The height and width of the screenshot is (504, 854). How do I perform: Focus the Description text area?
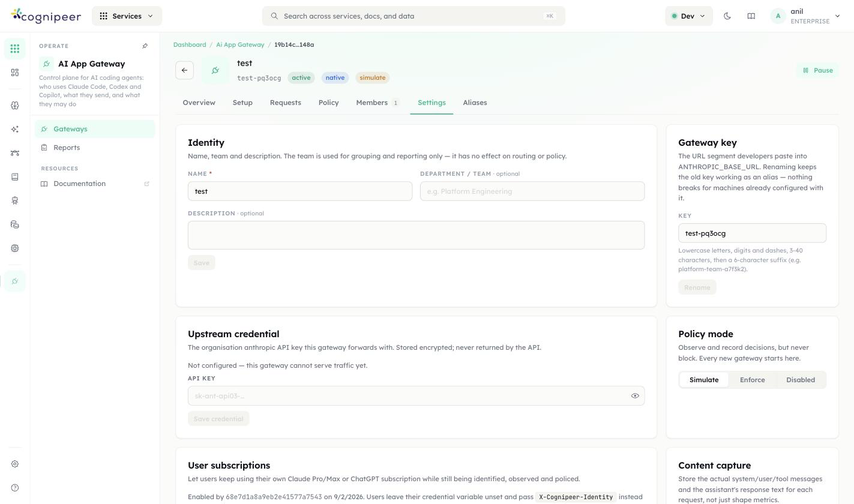(x=416, y=235)
